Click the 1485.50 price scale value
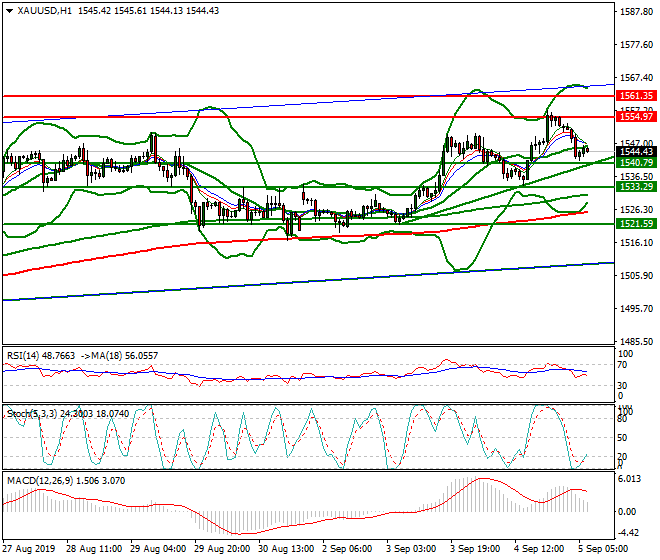 636,341
